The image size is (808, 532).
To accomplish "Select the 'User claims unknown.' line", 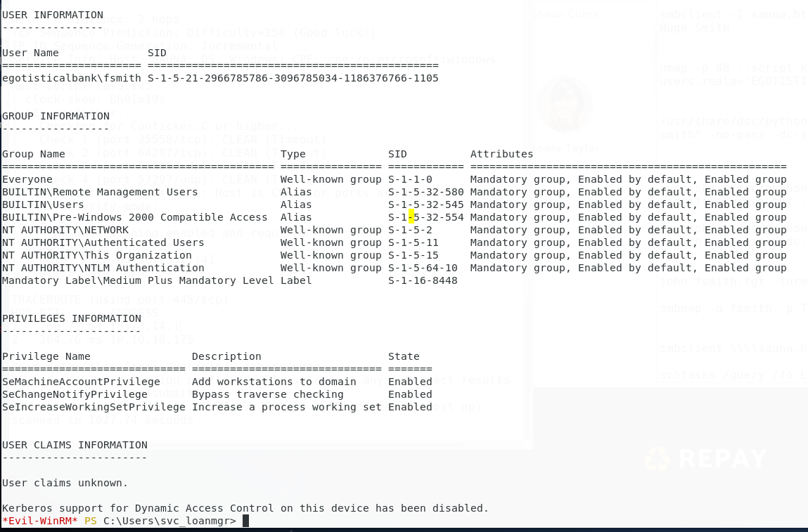I will click(x=65, y=483).
